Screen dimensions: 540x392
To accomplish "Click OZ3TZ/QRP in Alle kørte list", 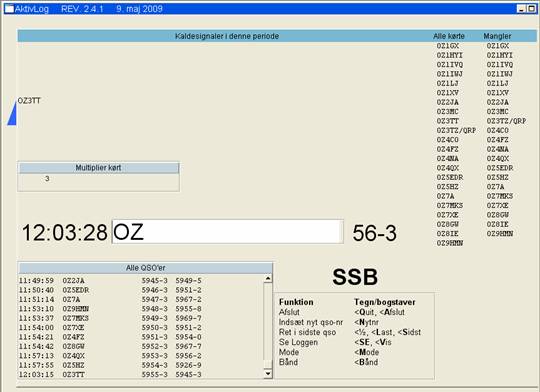I will [456, 130].
